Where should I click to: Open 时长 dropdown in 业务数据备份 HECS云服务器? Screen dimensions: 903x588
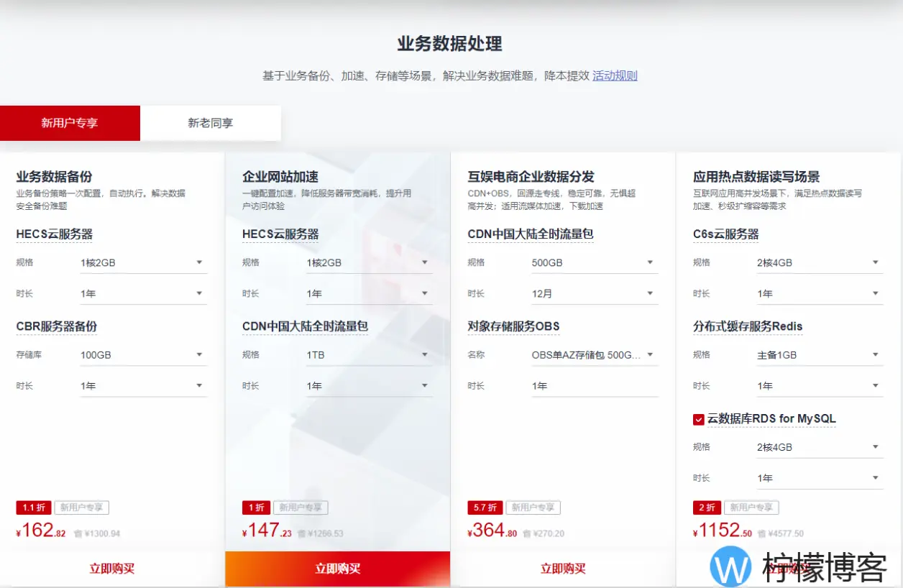coord(143,293)
